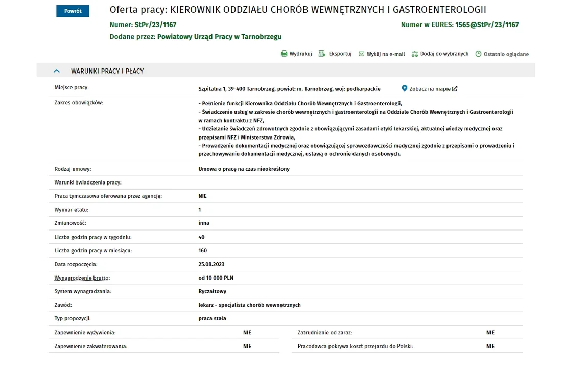Click the salary value od 10 000 PLN

tap(216, 278)
